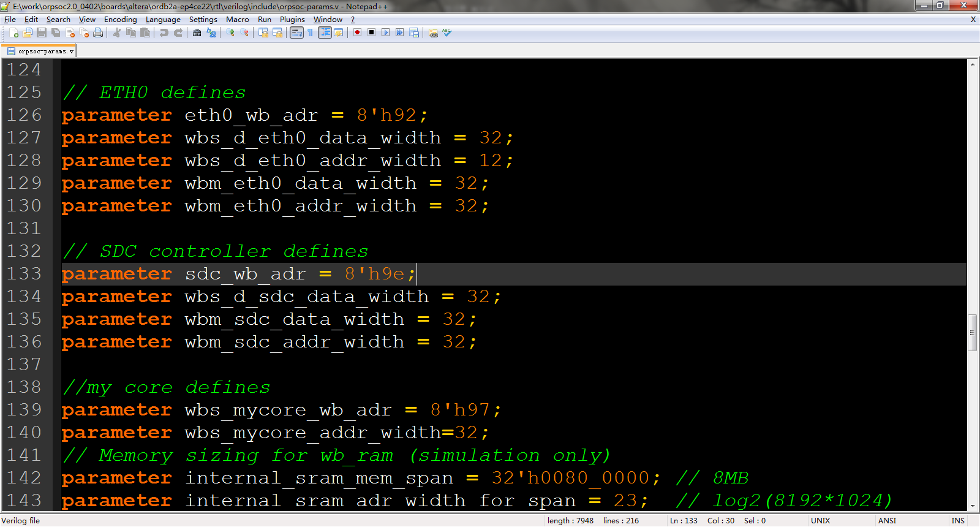Open the Encoding menu
This screenshot has height=527, width=980.
coord(121,20)
